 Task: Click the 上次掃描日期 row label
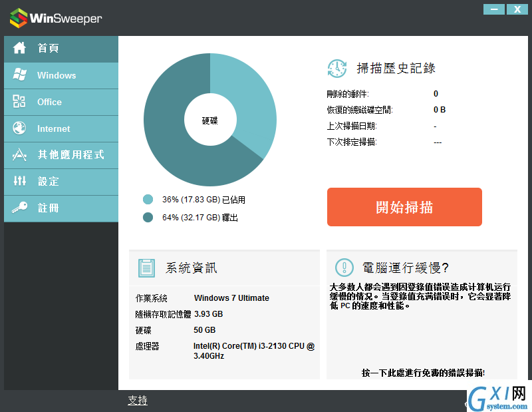352,126
